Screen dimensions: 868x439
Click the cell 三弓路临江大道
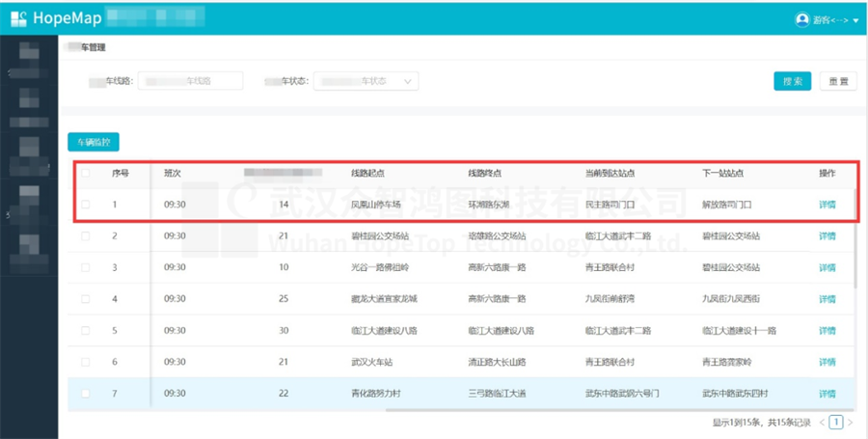(x=497, y=394)
